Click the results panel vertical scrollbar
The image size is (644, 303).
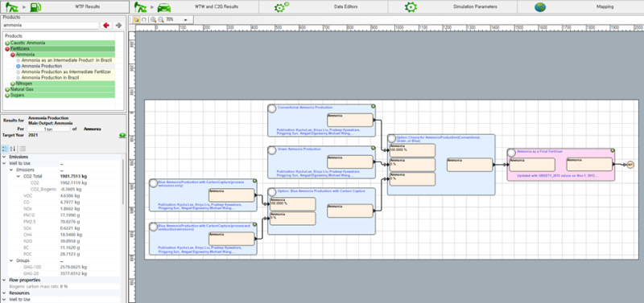click(x=122, y=182)
